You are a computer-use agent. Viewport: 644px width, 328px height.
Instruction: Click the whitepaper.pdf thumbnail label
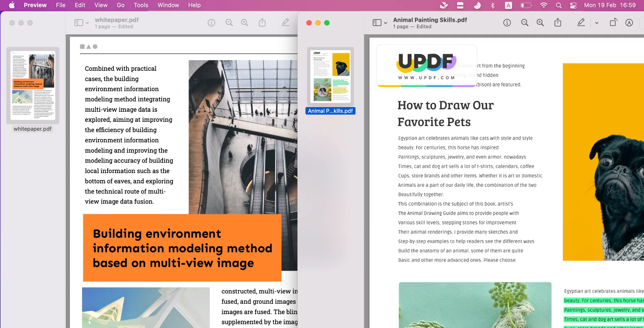32,129
